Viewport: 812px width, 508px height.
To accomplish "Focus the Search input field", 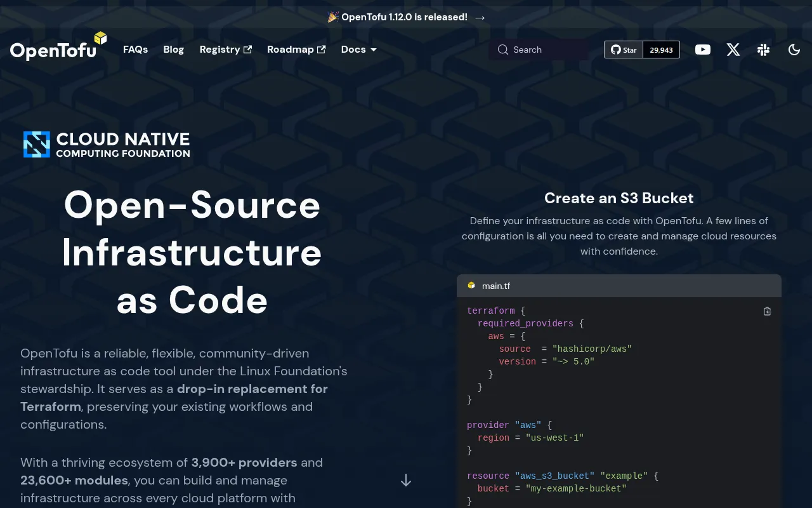I will [x=539, y=50].
